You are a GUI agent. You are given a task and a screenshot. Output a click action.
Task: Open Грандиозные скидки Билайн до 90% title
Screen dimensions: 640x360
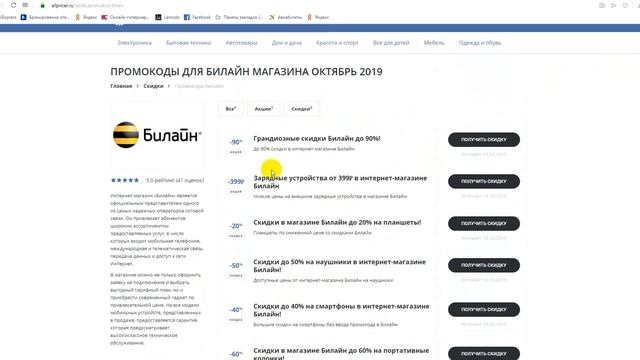(317, 139)
